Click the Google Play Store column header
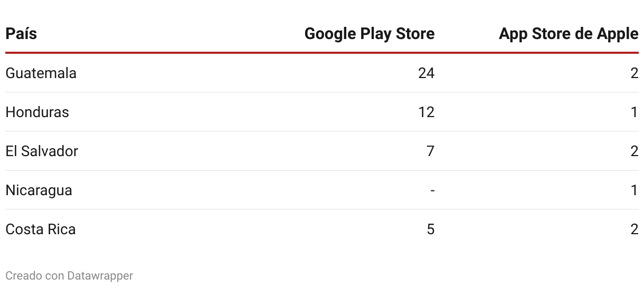 pos(370,34)
